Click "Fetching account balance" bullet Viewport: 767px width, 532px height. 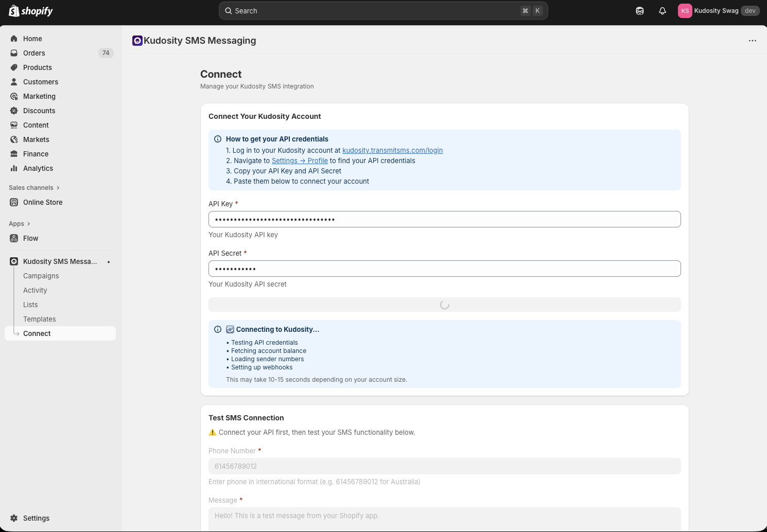pos(269,351)
